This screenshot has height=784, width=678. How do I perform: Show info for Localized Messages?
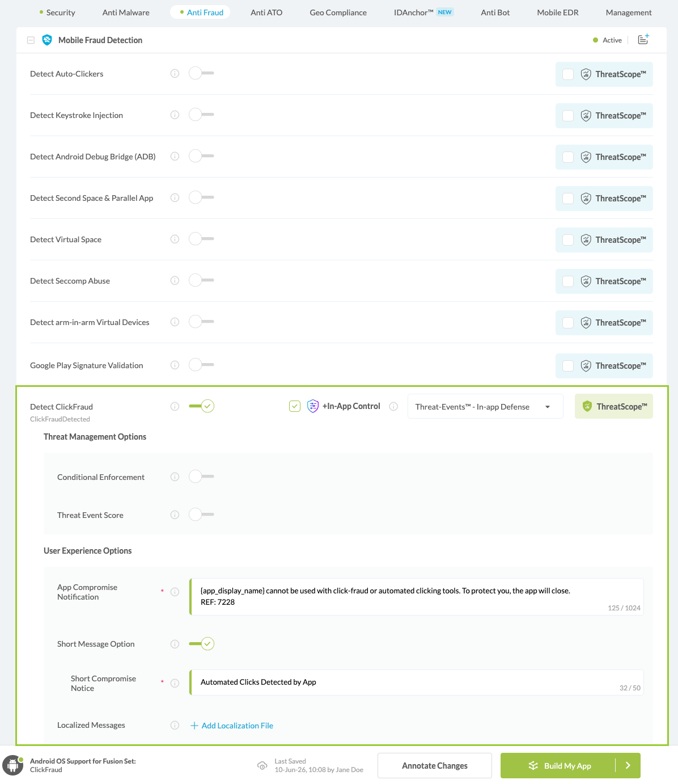[x=175, y=725]
